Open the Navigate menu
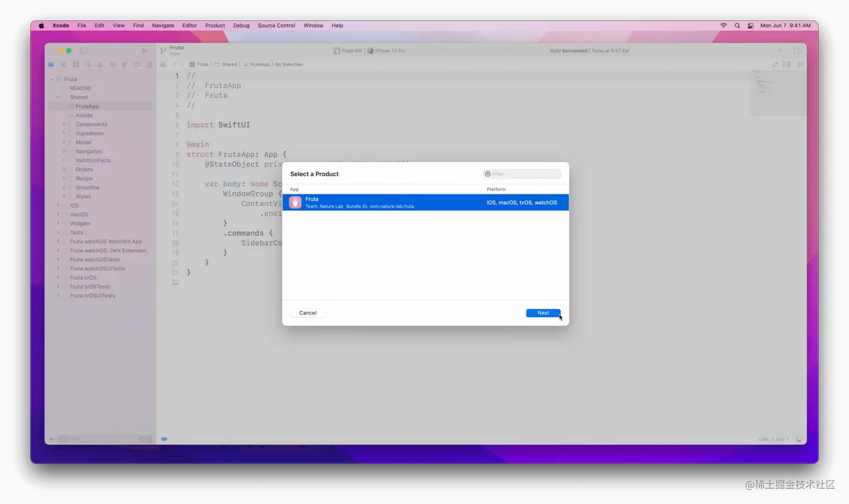849x504 pixels. click(x=163, y=25)
